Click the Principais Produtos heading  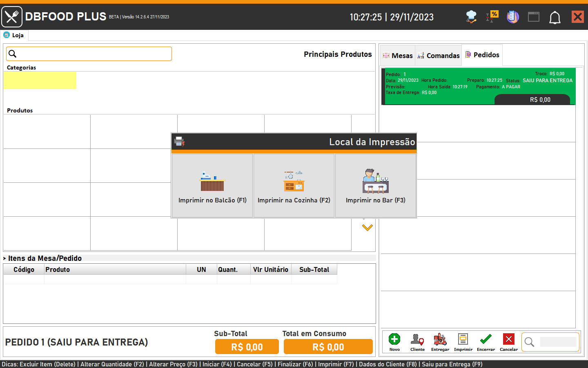(x=338, y=54)
